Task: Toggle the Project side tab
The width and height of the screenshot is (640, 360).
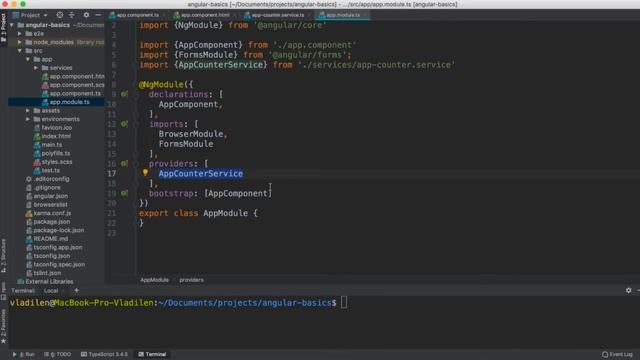Action: pos(3,28)
